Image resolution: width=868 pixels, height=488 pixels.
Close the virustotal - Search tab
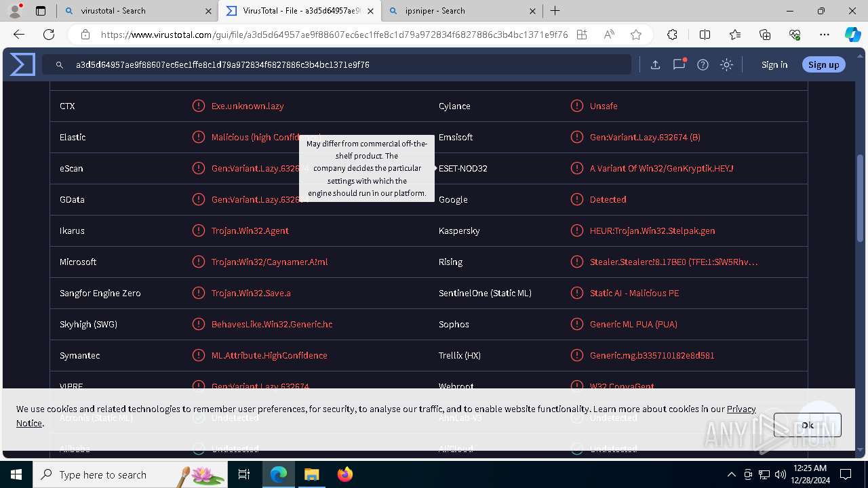208,11
